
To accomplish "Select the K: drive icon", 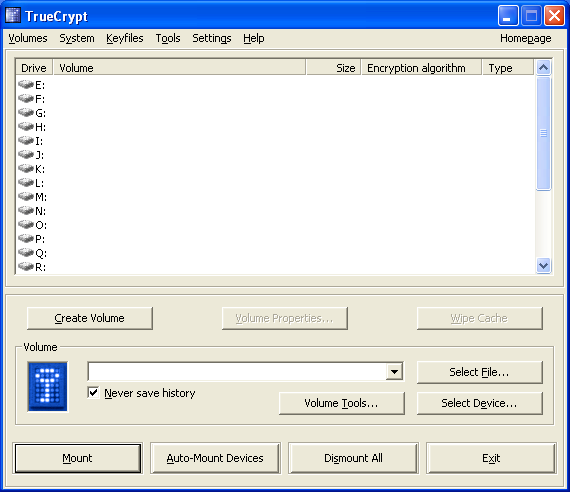I will pyautogui.click(x=26, y=168).
